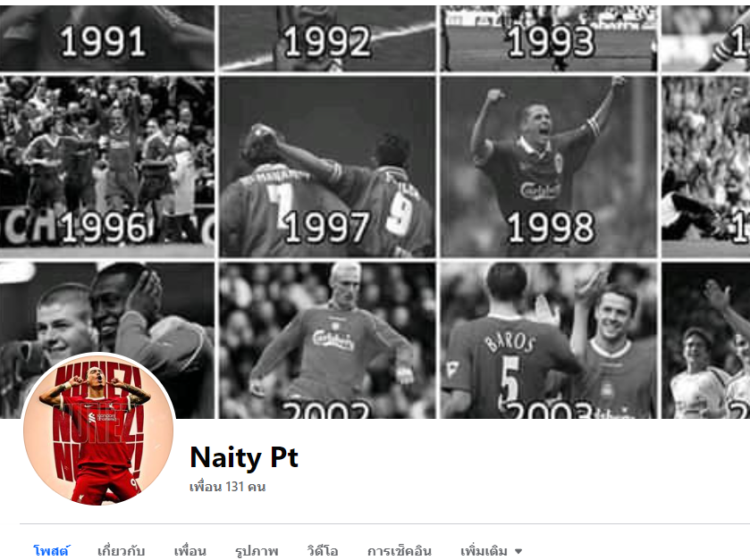Click the 1998 tile in cover photo
Screen dimensions: 750x560
[549, 167]
